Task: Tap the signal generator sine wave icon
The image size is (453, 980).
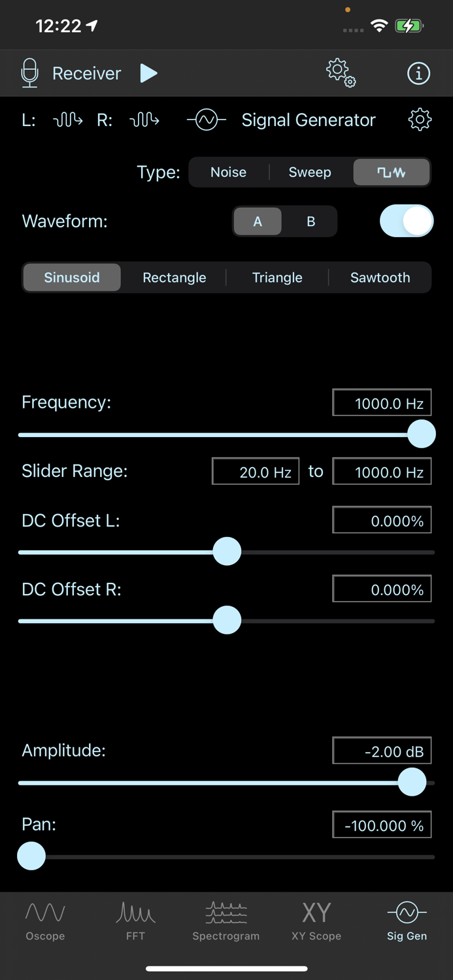Action: [x=206, y=120]
